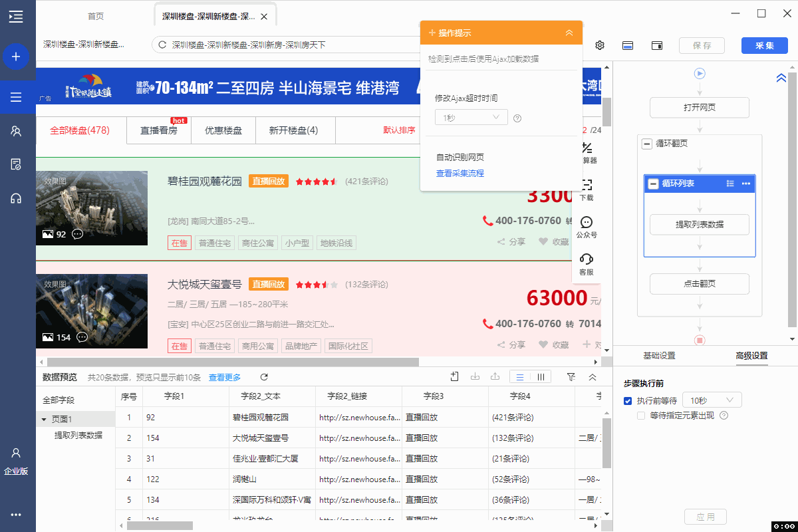This screenshot has height=532, width=798.
Task: Click the 大悦城天玺壹号 property thumbnail
Action: [92, 311]
